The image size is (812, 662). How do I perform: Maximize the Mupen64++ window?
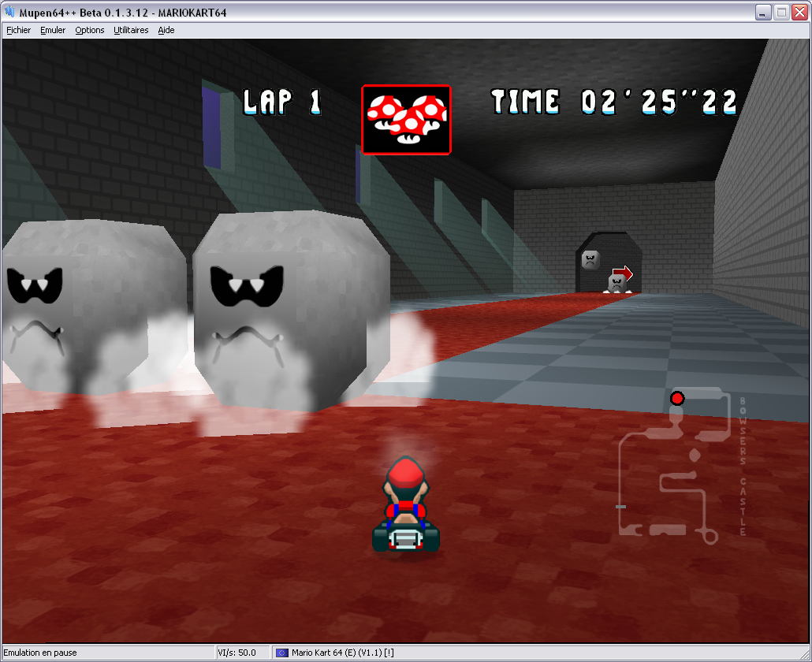pyautogui.click(x=781, y=12)
